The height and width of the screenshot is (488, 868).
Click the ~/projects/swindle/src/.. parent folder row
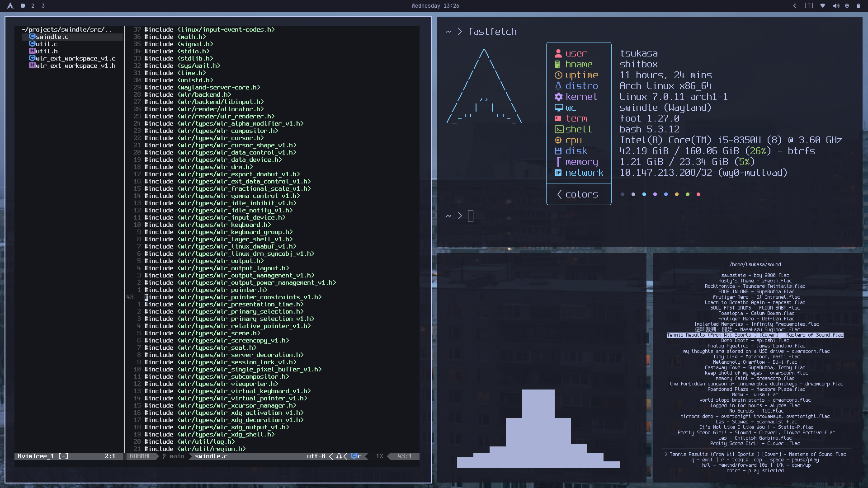pyautogui.click(x=66, y=29)
